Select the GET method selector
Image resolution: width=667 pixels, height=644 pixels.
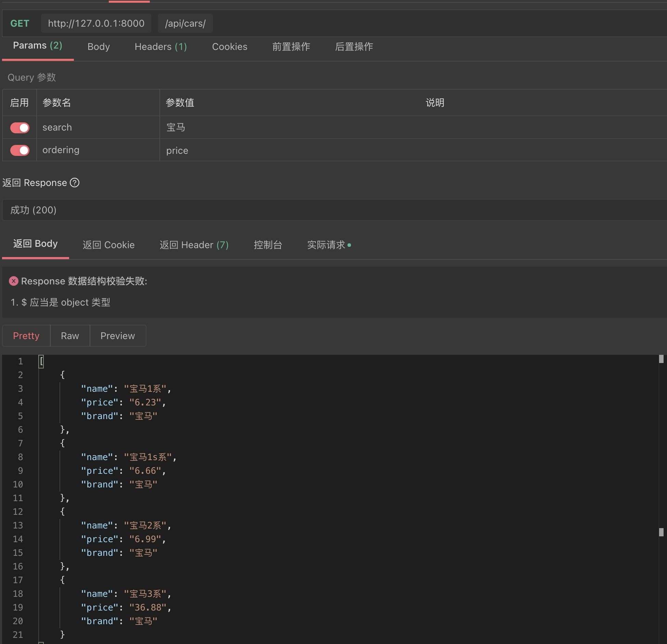(x=20, y=23)
